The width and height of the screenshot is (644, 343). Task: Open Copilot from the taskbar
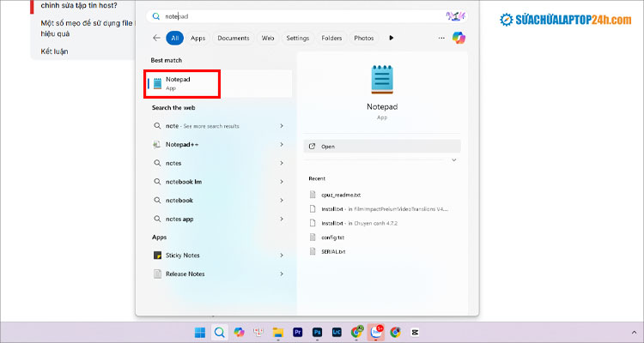(x=239, y=333)
